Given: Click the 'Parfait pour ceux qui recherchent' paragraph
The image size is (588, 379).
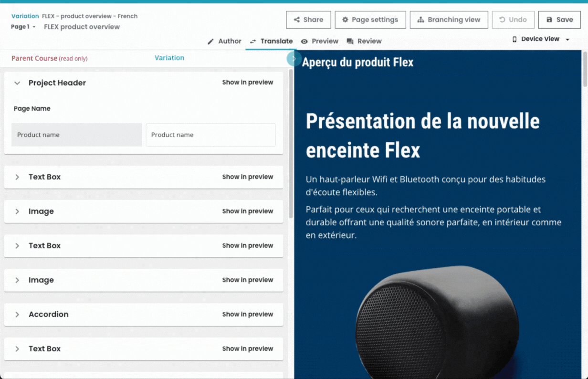Looking at the screenshot, I should click(x=433, y=222).
